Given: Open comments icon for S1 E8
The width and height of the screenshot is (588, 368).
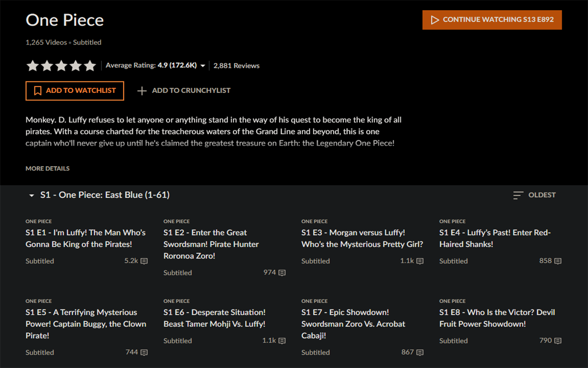Looking at the screenshot, I should point(558,341).
